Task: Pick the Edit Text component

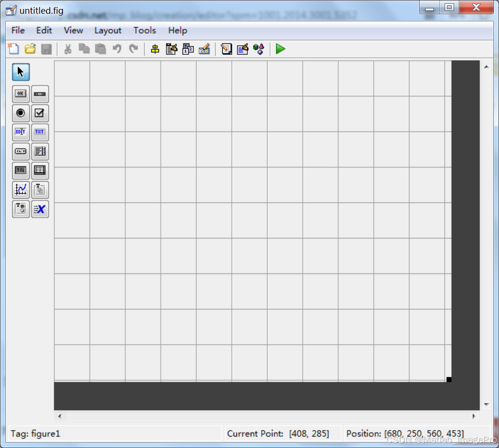Action: point(21,132)
